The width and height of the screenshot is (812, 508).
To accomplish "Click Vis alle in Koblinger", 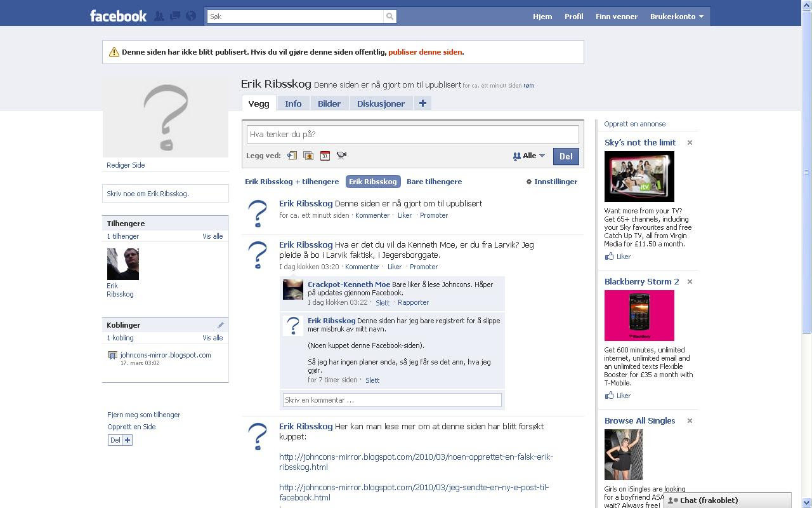I will pyautogui.click(x=213, y=338).
